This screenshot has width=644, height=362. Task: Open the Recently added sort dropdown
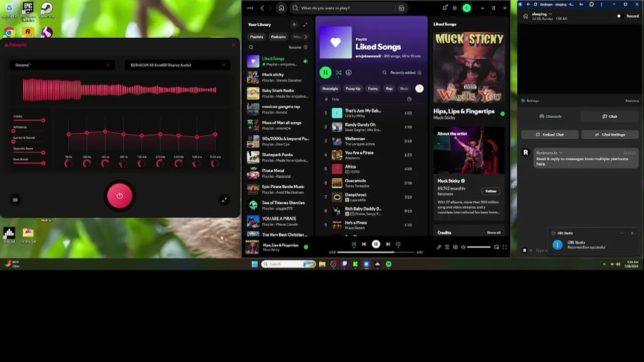point(406,73)
